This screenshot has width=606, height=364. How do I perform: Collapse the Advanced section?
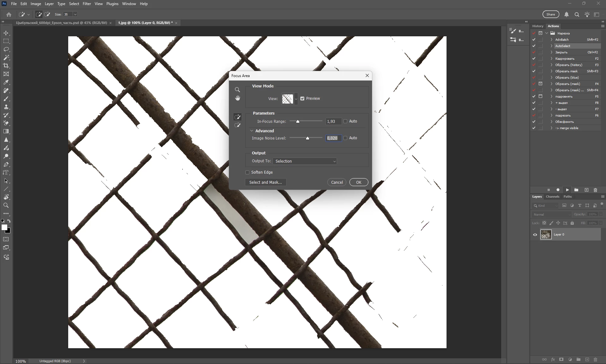252,131
